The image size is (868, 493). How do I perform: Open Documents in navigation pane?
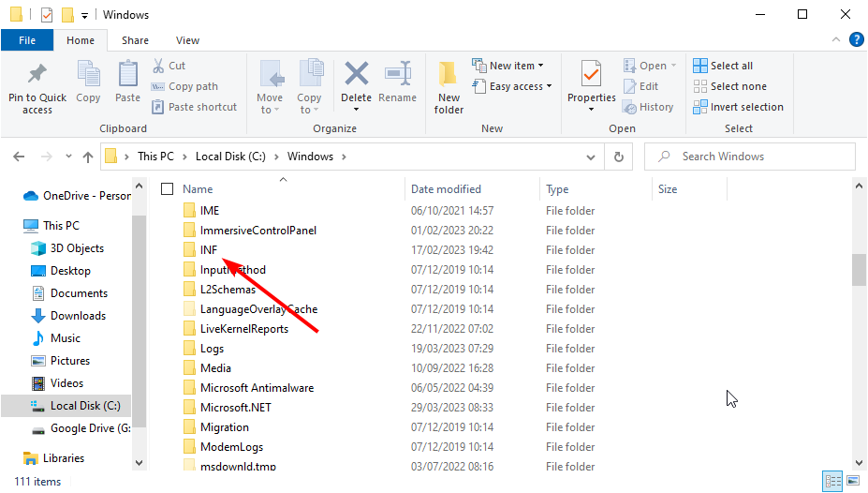point(69,293)
